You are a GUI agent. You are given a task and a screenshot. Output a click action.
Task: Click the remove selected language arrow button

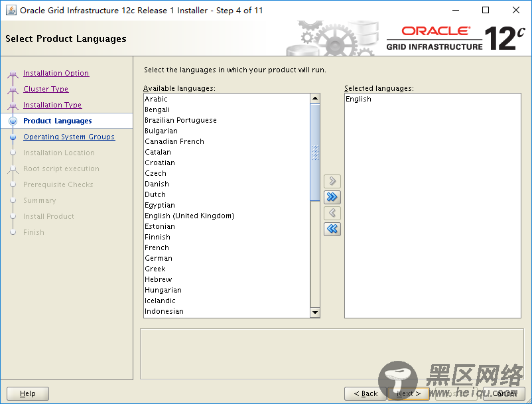tap(332, 213)
